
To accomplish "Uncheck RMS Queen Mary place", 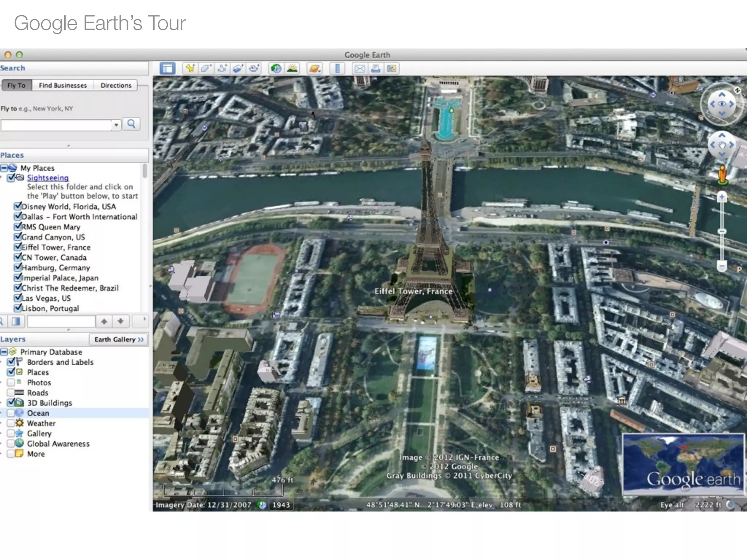I will (17, 226).
